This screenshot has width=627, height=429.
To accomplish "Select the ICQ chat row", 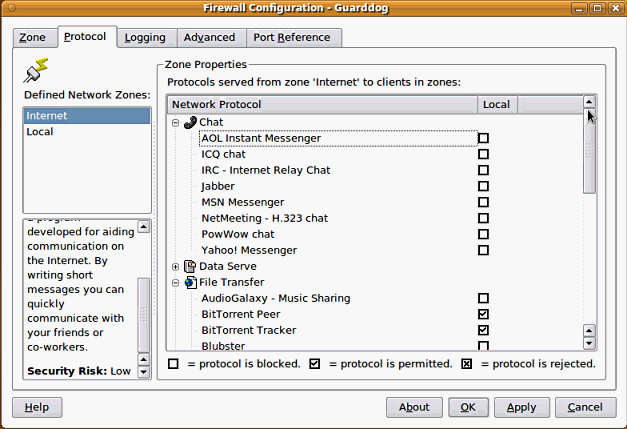I will tap(338, 154).
